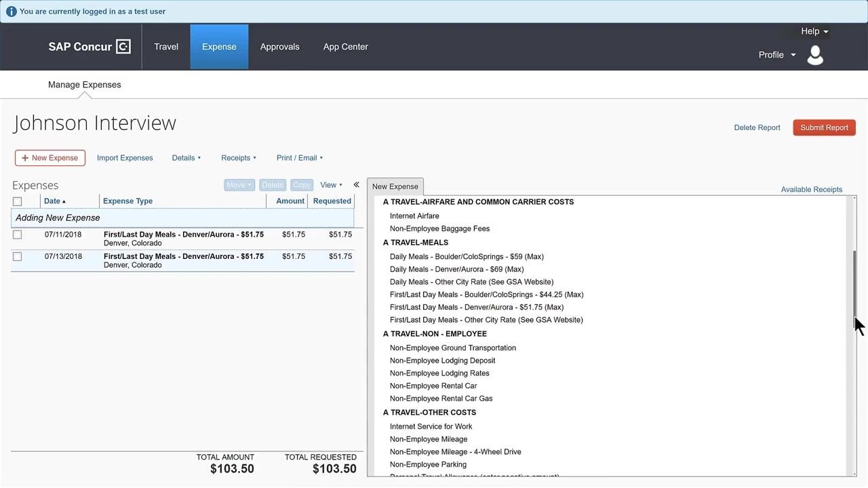Click the Delete button in Expenses toolbar

point(273,185)
